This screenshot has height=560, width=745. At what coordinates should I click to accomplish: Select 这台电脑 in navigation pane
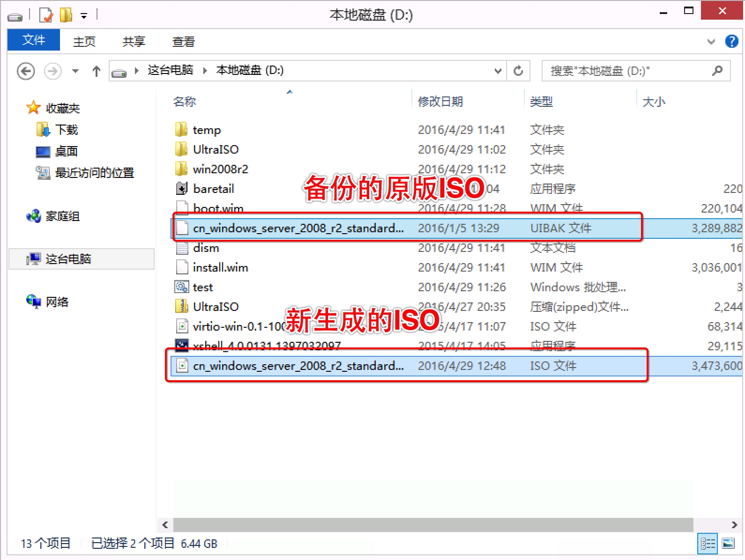tap(68, 259)
